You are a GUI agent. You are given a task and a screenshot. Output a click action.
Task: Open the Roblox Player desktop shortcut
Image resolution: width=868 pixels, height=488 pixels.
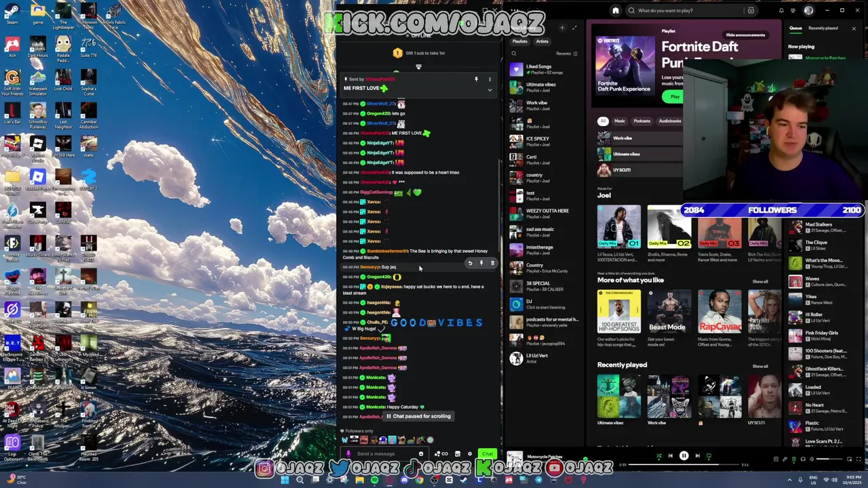(x=37, y=180)
